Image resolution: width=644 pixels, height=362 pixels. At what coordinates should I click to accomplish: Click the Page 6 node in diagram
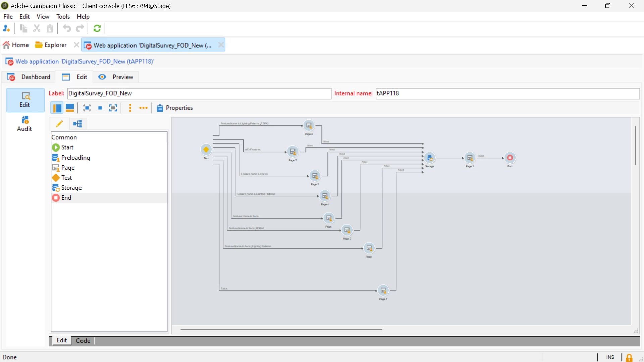tap(309, 126)
